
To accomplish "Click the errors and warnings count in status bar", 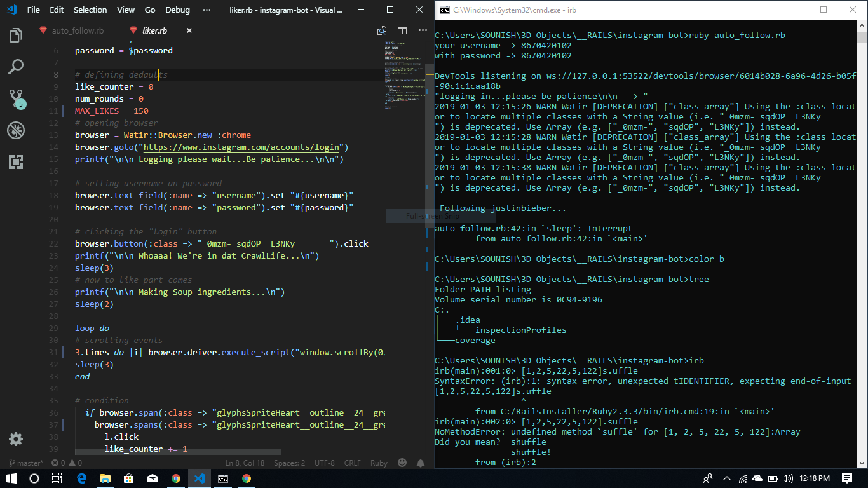I will [x=67, y=463].
